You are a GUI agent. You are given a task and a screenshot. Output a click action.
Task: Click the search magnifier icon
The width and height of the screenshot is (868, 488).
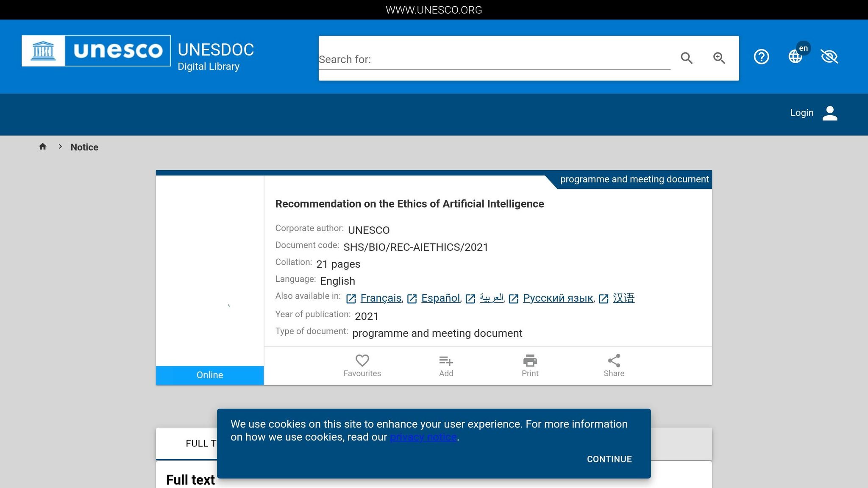click(x=687, y=58)
